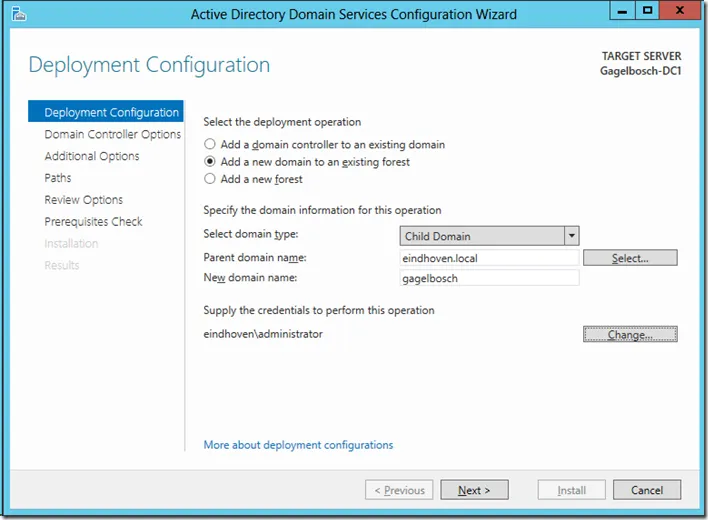This screenshot has width=708, height=520.
Task: Open the Paths step
Action: click(x=58, y=178)
